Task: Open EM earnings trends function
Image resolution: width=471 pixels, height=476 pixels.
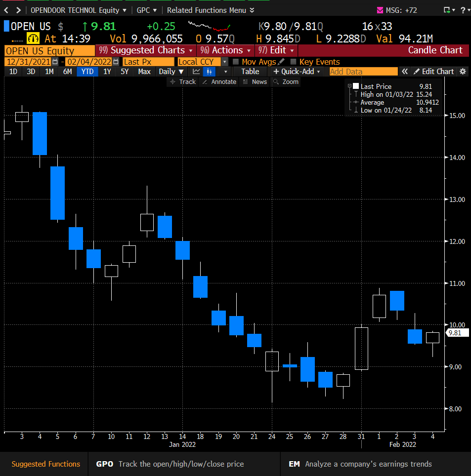Action: coord(360,464)
